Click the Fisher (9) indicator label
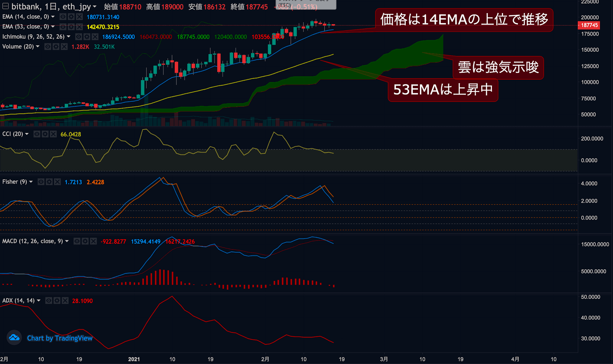 pyautogui.click(x=15, y=182)
